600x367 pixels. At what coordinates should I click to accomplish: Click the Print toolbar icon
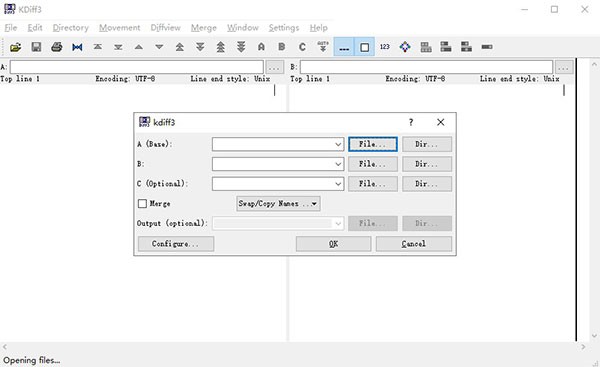(57, 47)
